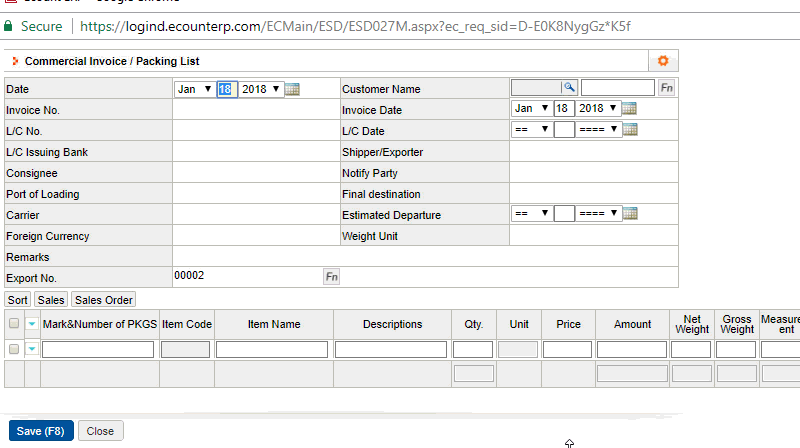Click the Notify Party field
Image resolution: width=800 pixels, height=448 pixels.
coord(593,172)
